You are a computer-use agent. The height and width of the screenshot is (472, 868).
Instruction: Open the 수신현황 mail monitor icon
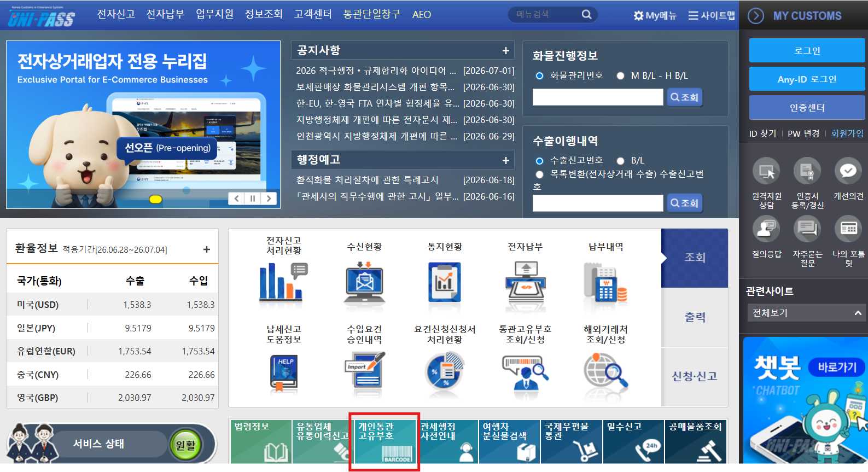364,282
